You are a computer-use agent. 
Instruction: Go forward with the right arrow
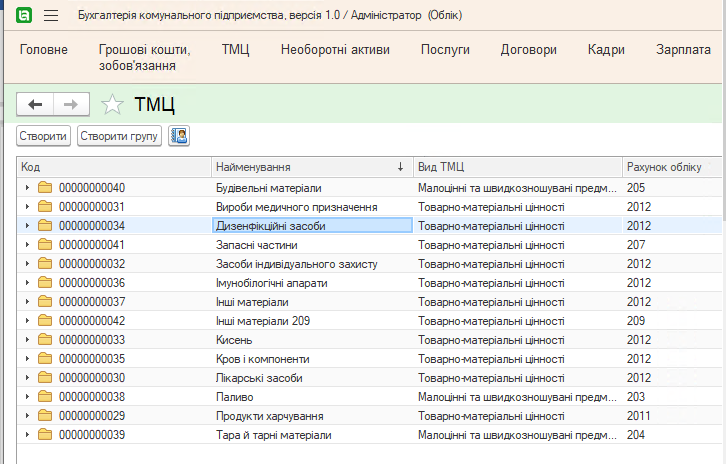click(x=71, y=104)
